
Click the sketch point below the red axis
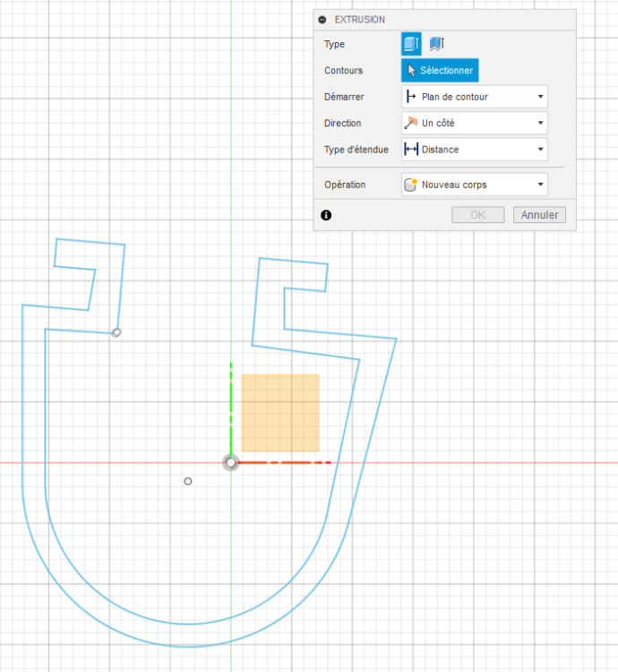pos(187,481)
